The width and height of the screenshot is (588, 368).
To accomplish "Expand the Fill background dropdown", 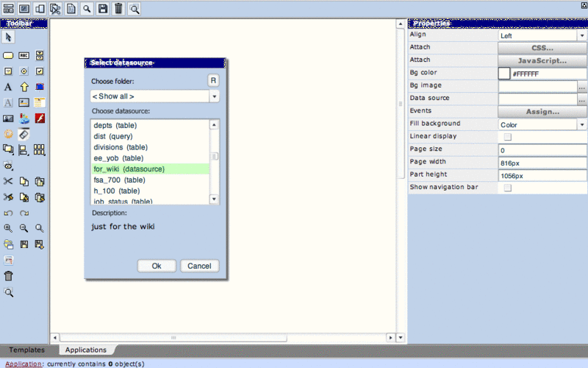I will point(542,125).
